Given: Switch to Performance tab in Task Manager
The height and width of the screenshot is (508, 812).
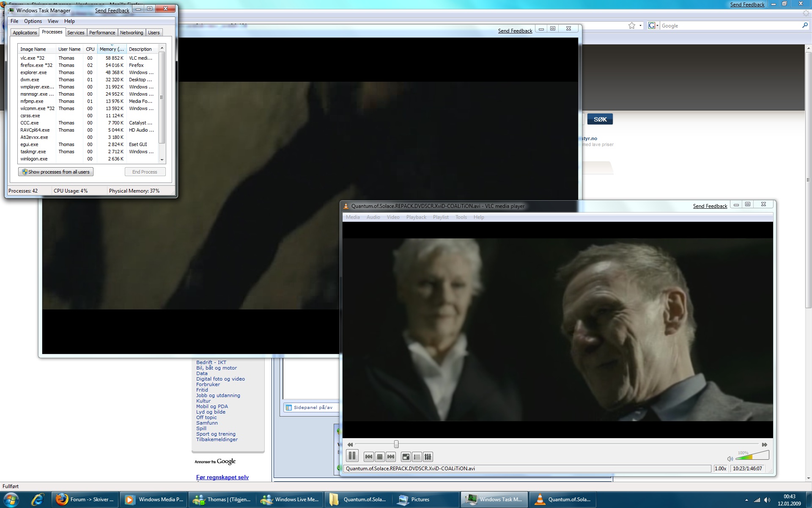Looking at the screenshot, I should coord(102,33).
